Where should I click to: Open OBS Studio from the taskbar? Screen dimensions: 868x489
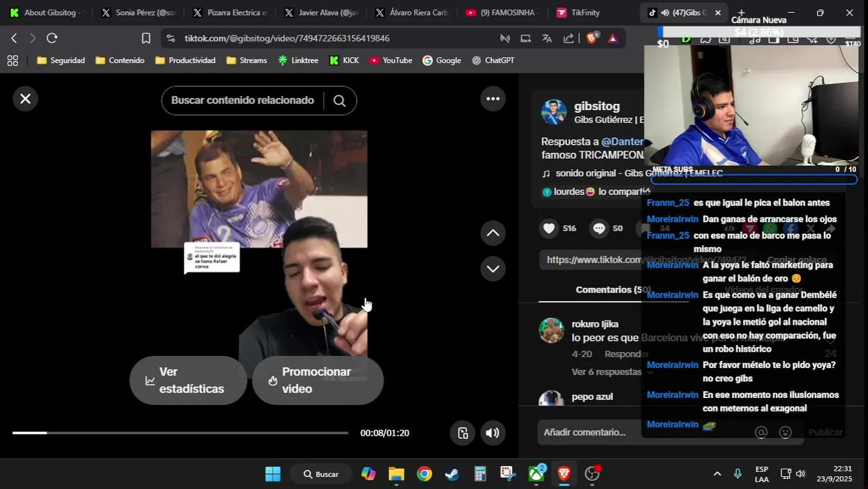(593, 473)
